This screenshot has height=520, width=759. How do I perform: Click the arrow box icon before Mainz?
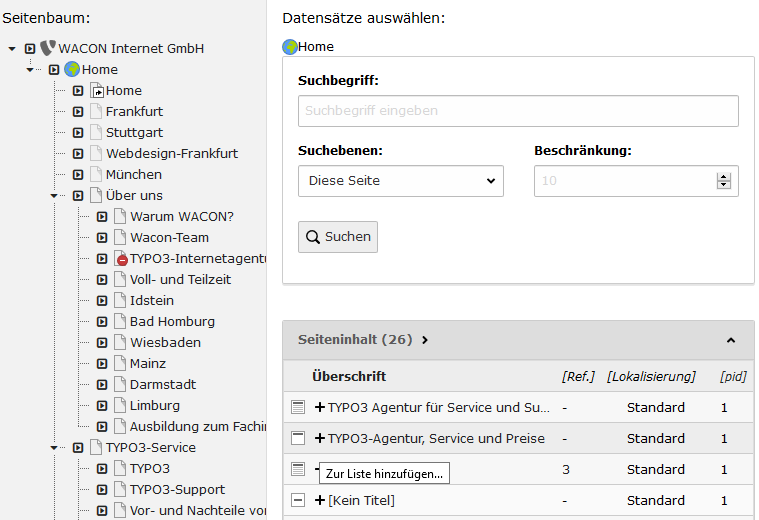pyautogui.click(x=102, y=364)
